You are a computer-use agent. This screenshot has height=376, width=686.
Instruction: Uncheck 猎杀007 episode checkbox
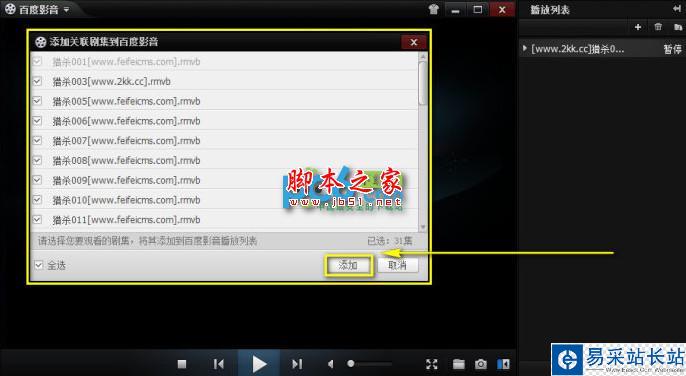38,141
